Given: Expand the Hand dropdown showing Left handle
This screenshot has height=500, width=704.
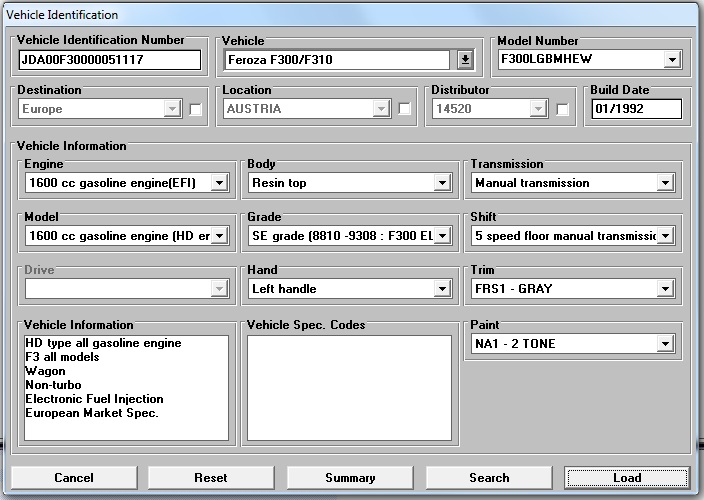Looking at the screenshot, I should [x=442, y=289].
